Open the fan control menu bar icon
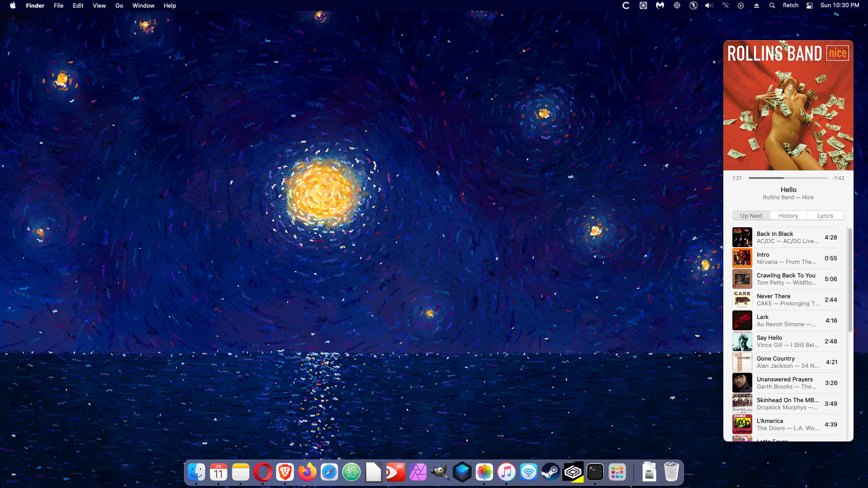The height and width of the screenshot is (488, 868). pyautogui.click(x=643, y=5)
